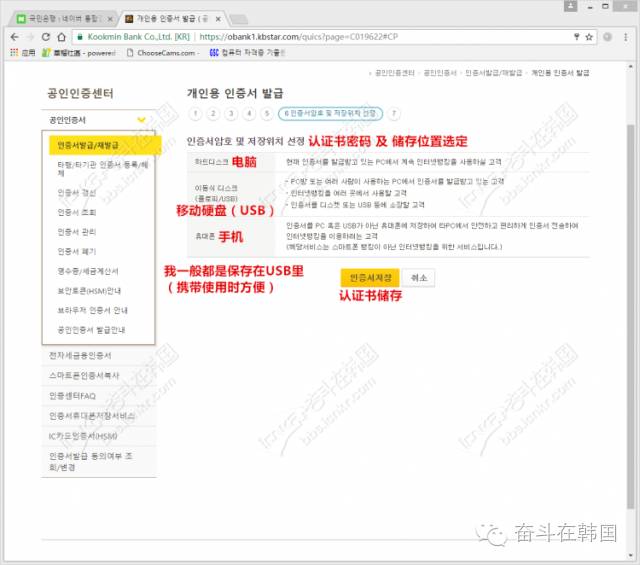Image resolution: width=640 pixels, height=565 pixels.
Task: Reload the page with the refresh icon
Action: 46,37
